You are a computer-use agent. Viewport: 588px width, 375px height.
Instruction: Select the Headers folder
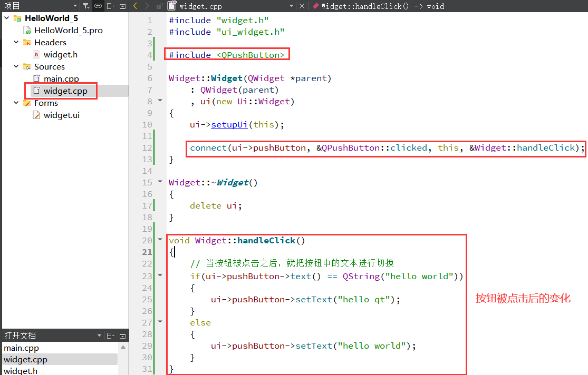click(x=50, y=42)
